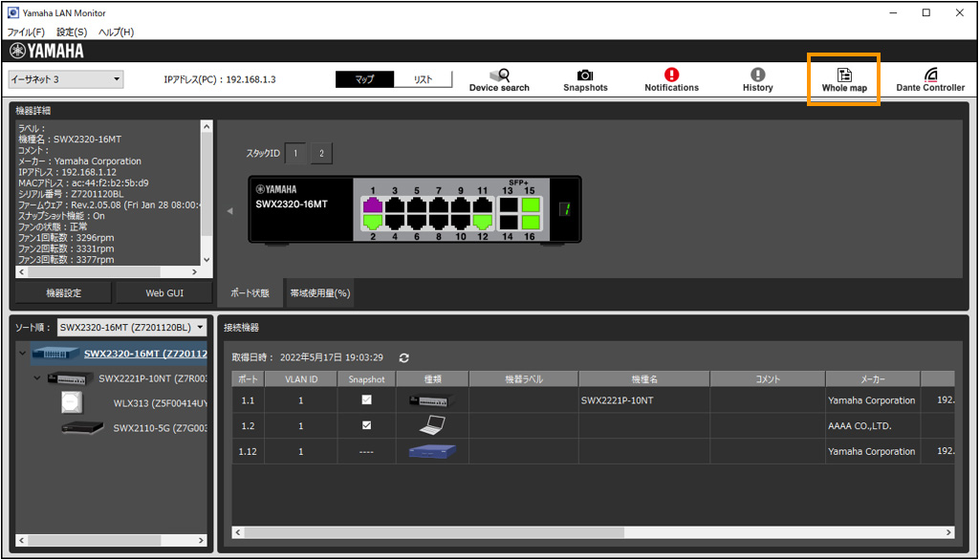Click the Web GUI button
979x560 pixels.
point(163,293)
